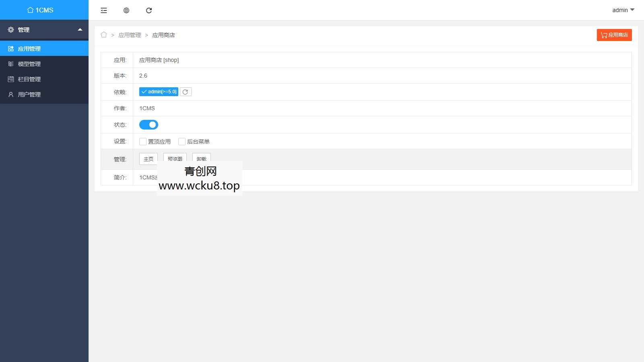
Task: Select 应用管理 in the sidebar
Action: tap(29, 49)
